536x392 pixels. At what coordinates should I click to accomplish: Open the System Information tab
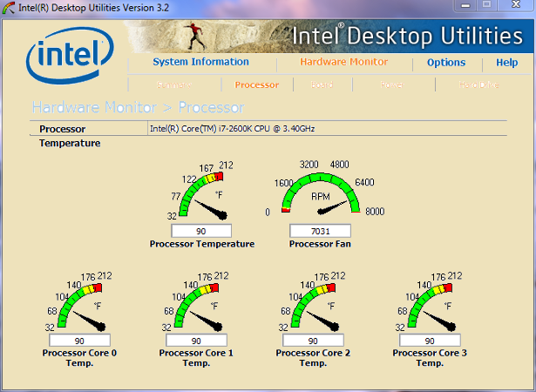pyautogui.click(x=200, y=63)
